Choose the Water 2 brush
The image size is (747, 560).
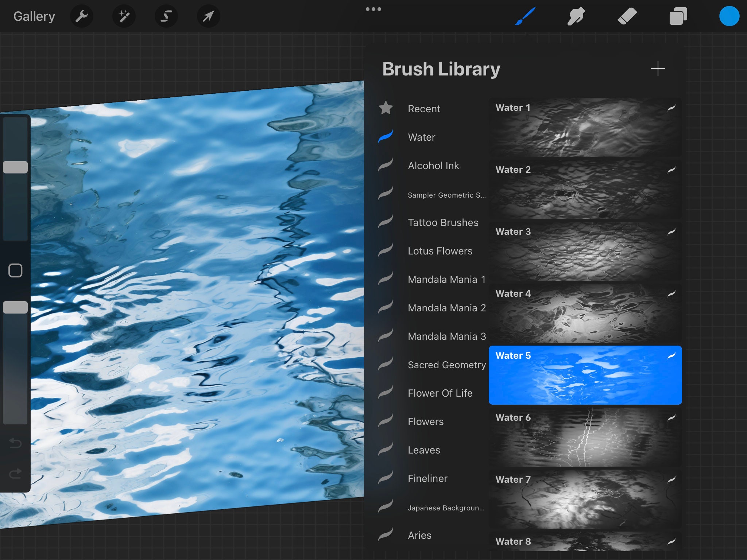coord(585,189)
